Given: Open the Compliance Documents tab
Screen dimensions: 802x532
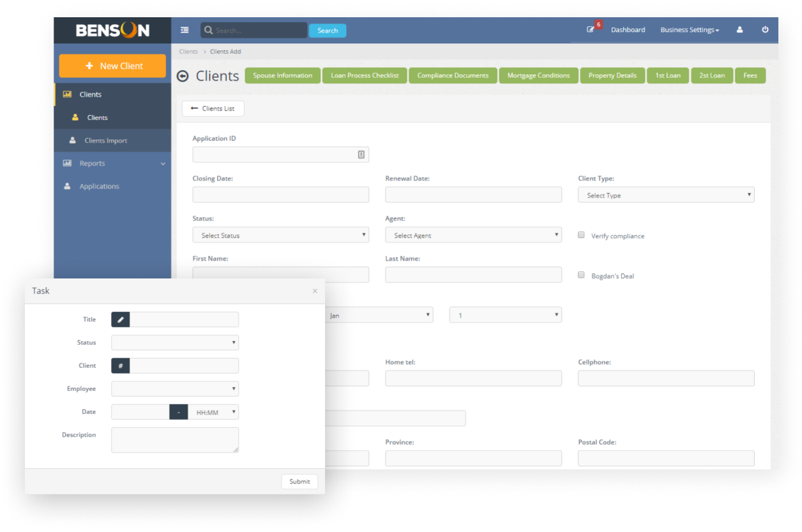Looking at the screenshot, I should tap(453, 75).
